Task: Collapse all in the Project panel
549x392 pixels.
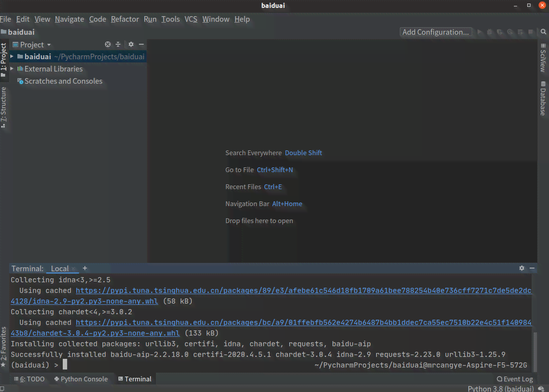Action: point(118,44)
